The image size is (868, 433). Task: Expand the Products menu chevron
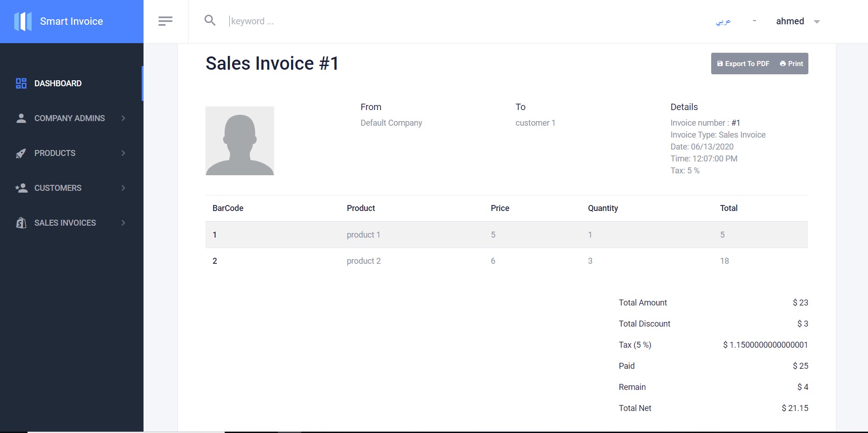click(x=123, y=153)
